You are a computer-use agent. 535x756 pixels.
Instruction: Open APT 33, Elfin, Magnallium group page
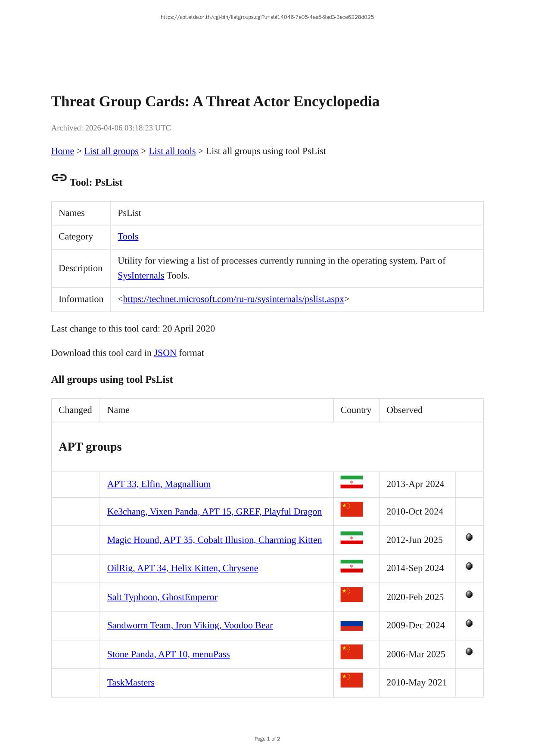point(159,484)
